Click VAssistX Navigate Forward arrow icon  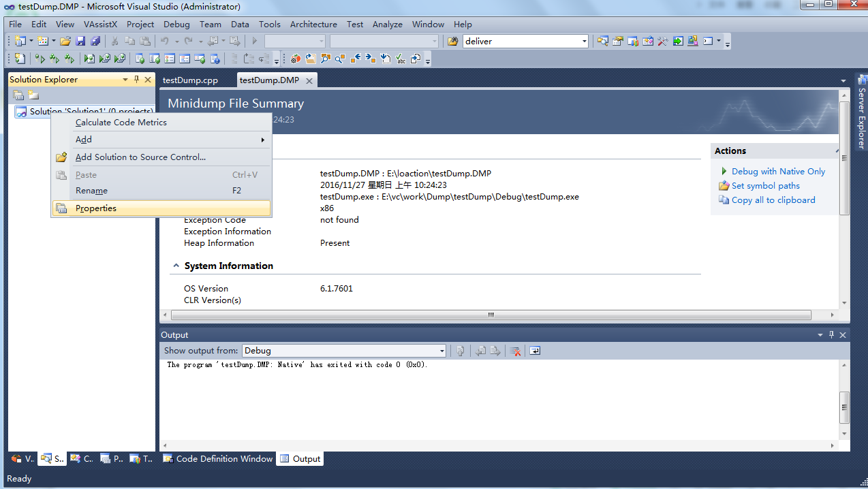pos(371,59)
